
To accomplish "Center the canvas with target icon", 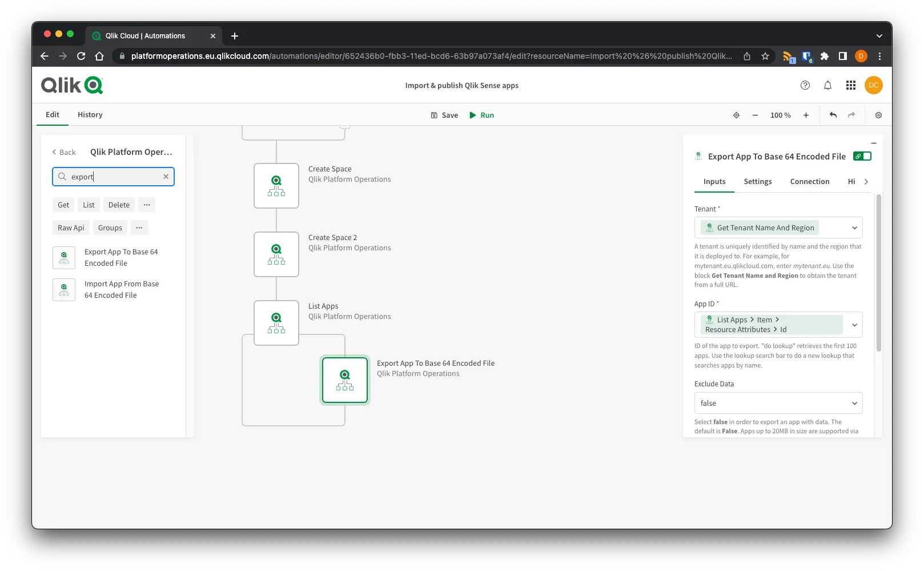I will [x=736, y=115].
